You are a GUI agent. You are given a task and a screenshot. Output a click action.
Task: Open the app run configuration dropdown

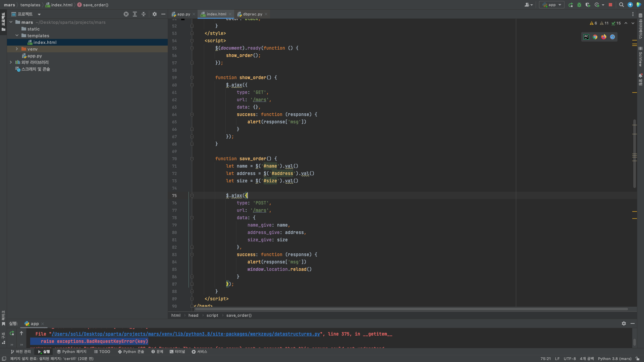(552, 5)
